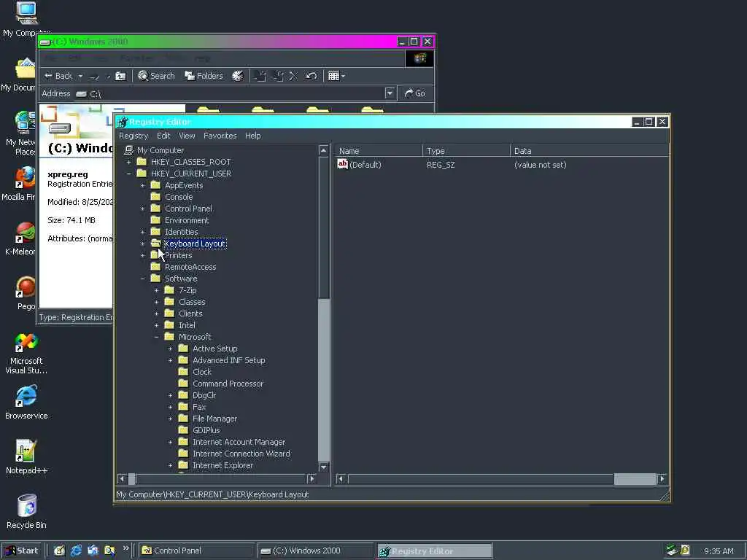
Task: Select the Active Setup key
Action: [x=215, y=349]
